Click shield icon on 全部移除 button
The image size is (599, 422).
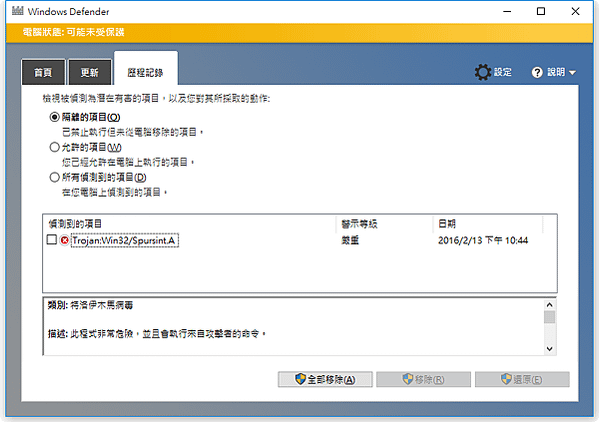coord(300,379)
